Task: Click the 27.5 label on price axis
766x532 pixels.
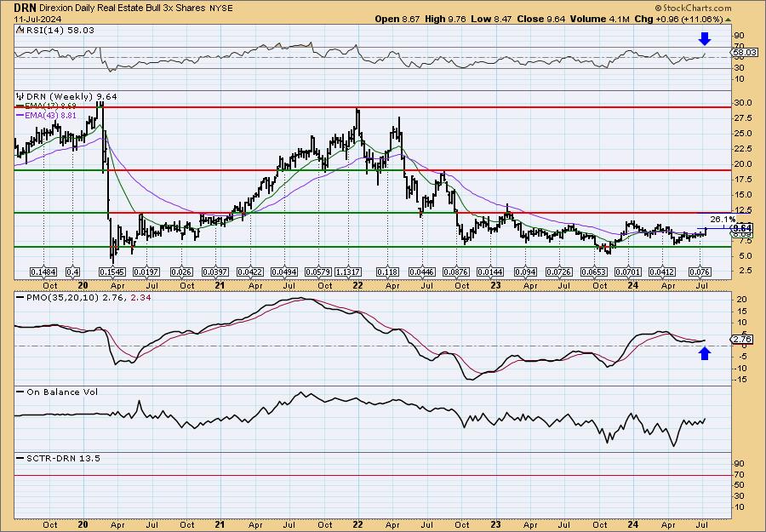Action: pos(744,118)
